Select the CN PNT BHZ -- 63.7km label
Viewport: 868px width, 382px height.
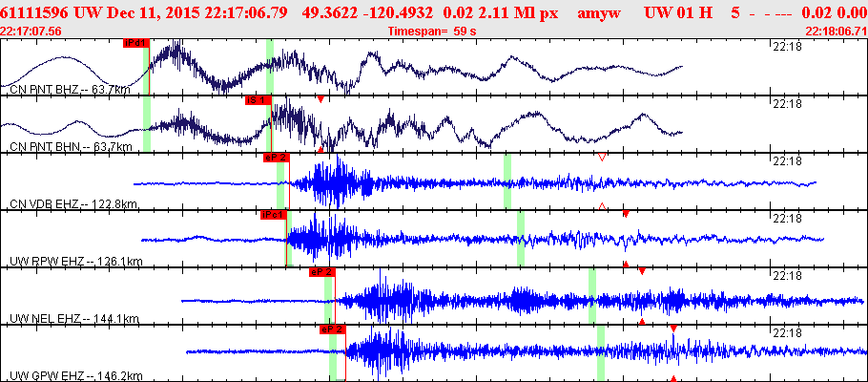coord(71,89)
